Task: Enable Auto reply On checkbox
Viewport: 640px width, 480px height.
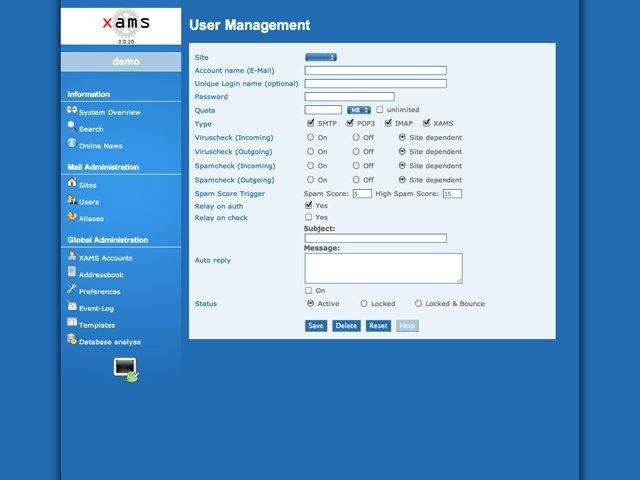Action: 309,290
